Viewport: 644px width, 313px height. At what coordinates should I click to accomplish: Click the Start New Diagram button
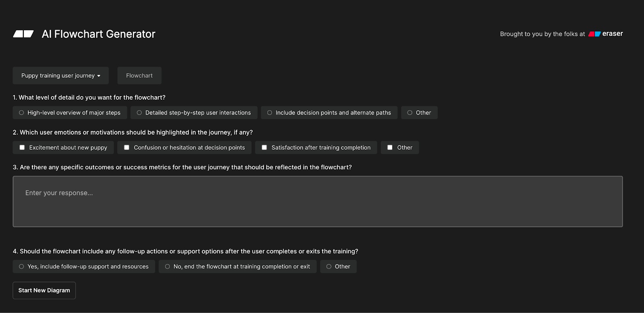coord(44,290)
